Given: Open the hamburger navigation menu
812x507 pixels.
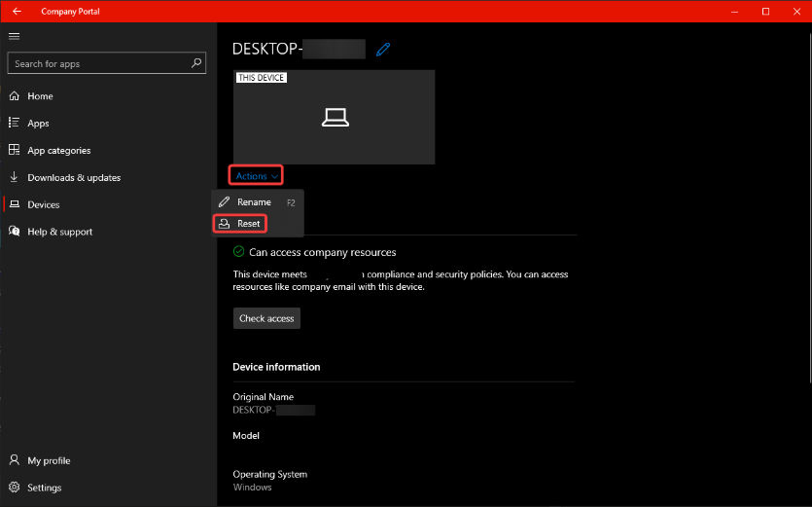Looking at the screenshot, I should pos(14,36).
